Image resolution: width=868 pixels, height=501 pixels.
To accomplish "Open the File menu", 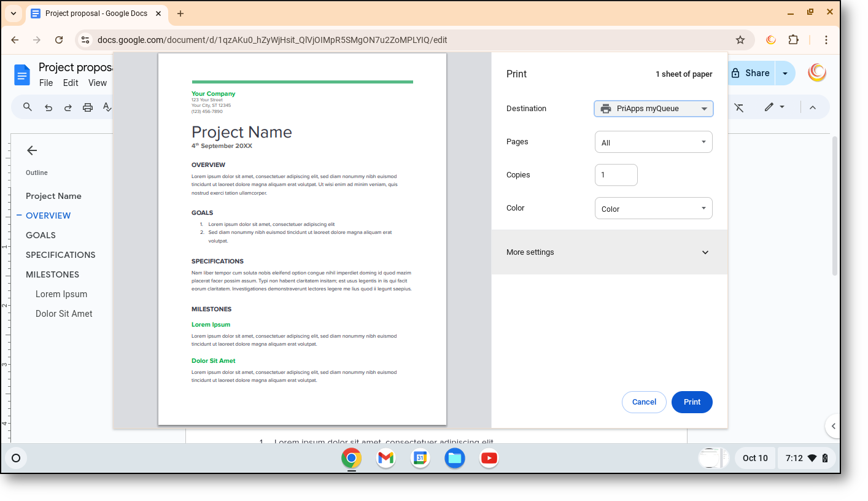I will tap(46, 83).
